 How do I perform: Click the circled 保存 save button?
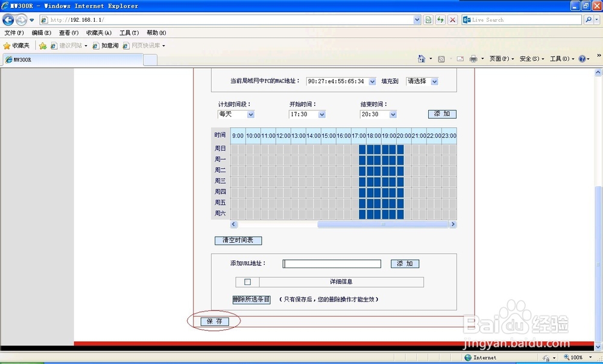213,321
